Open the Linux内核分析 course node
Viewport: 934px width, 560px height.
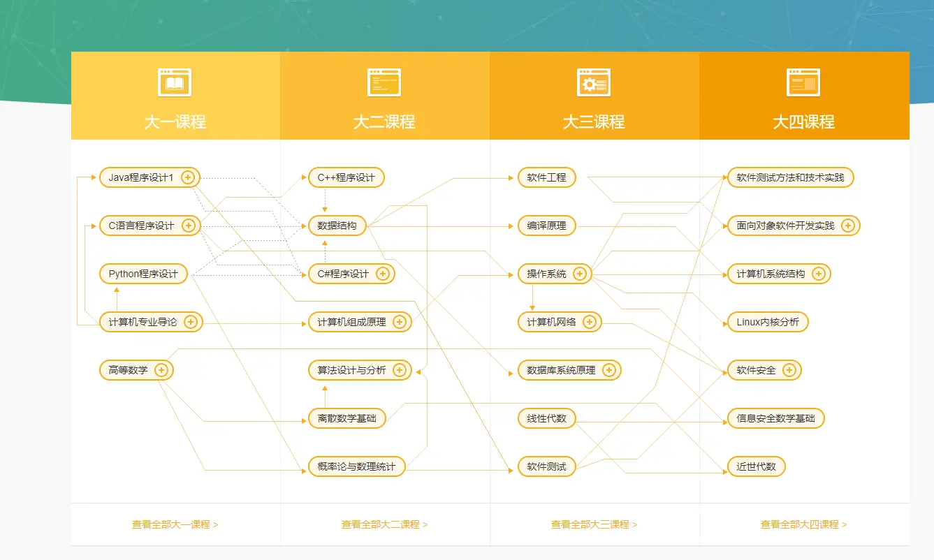(768, 322)
